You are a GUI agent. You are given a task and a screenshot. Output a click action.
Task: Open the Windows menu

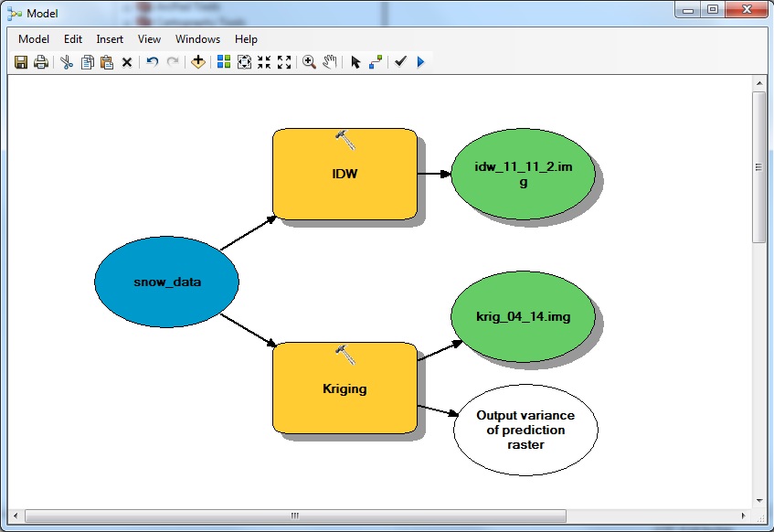click(x=197, y=39)
